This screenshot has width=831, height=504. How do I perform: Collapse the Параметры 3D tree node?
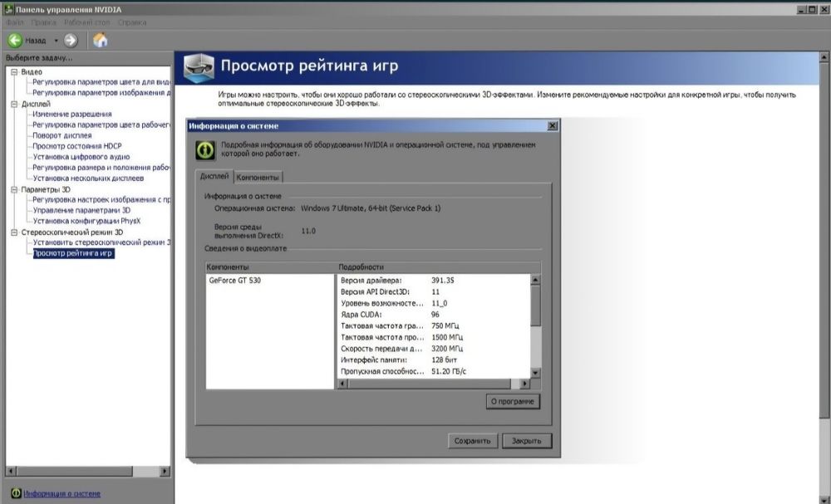pyautogui.click(x=14, y=189)
